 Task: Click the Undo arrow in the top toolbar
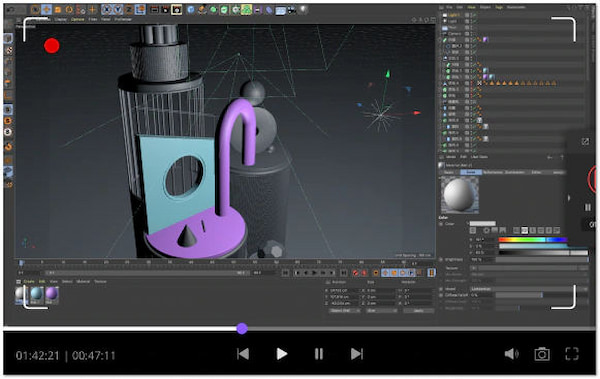pos(11,9)
